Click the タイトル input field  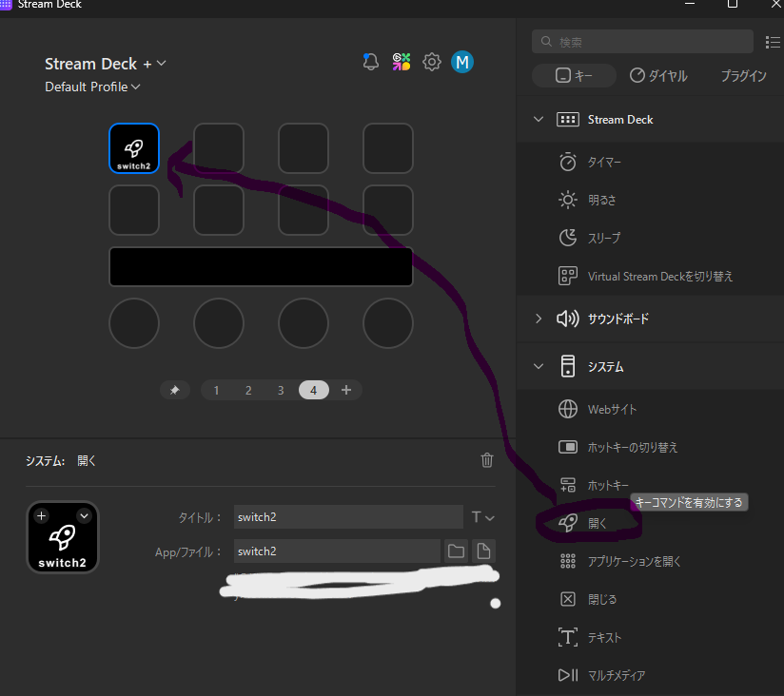click(x=348, y=517)
